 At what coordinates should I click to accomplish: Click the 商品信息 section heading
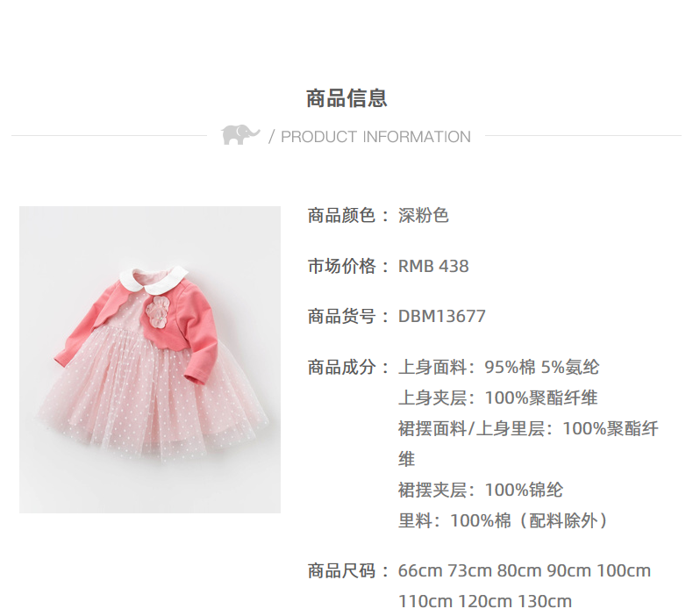tap(347, 98)
